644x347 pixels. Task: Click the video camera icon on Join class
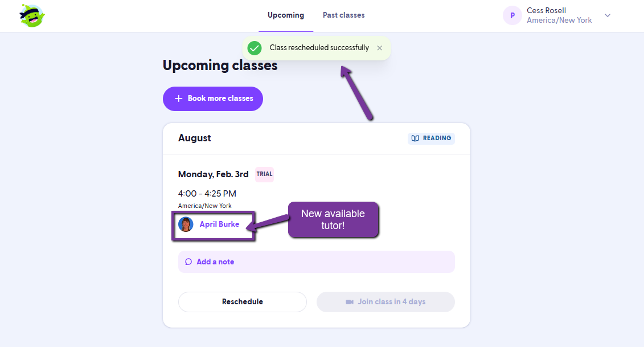350,302
